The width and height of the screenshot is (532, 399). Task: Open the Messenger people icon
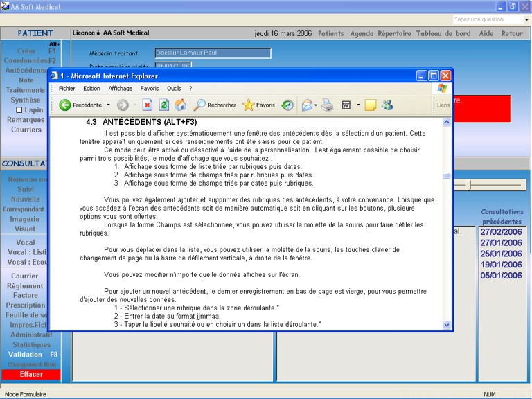(x=387, y=105)
